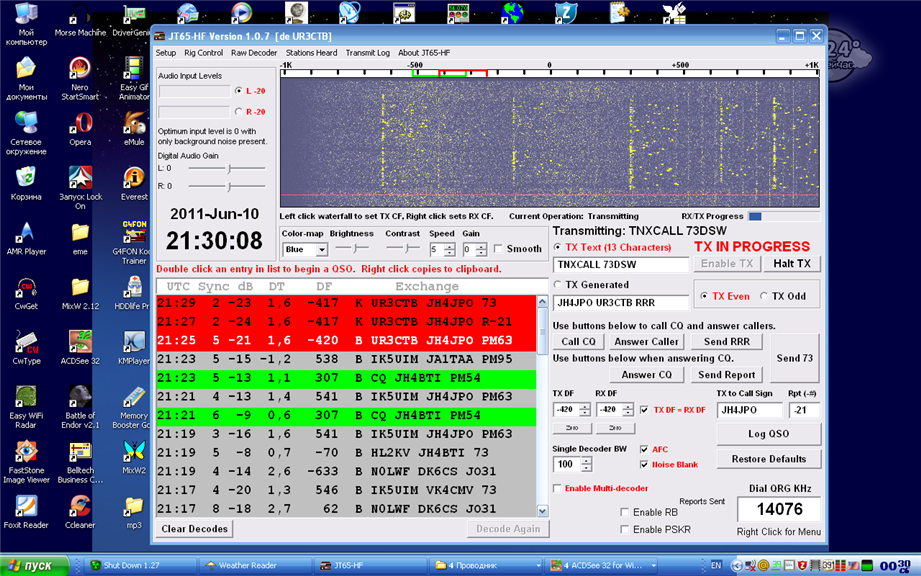Open the Easy WiFi Radar icon
This screenshot has width=921, height=576.
(x=26, y=407)
